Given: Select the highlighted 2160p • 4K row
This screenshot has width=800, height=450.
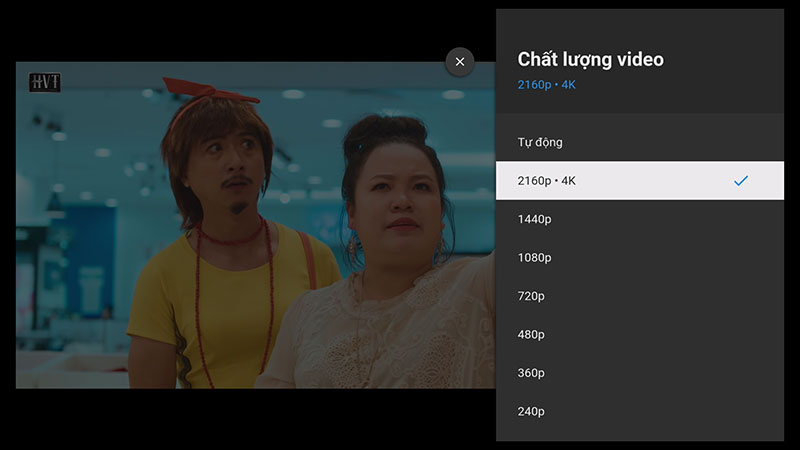Looking at the screenshot, I should [640, 181].
